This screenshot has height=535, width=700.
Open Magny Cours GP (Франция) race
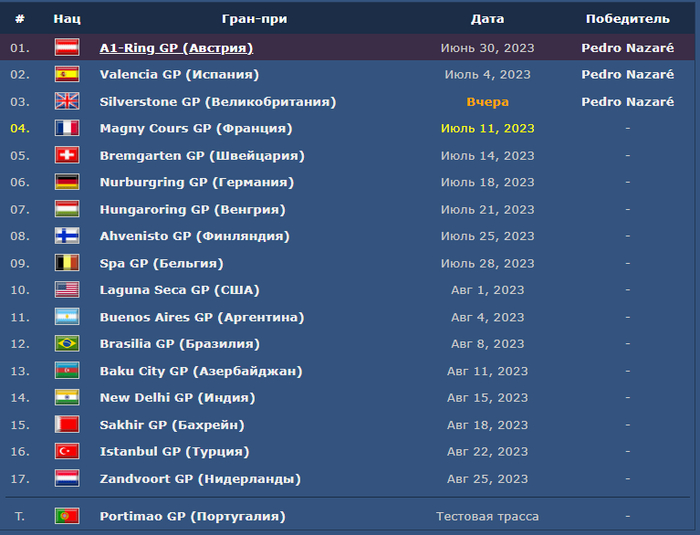(196, 128)
